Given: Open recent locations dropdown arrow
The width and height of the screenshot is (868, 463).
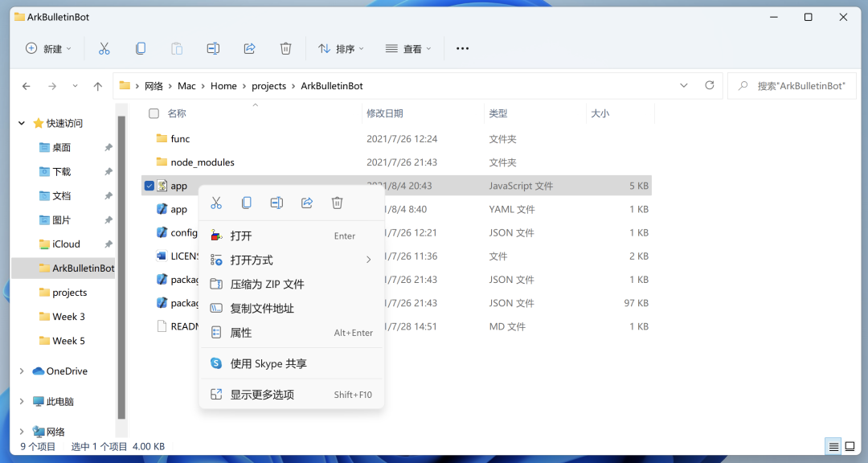Looking at the screenshot, I should 75,86.
